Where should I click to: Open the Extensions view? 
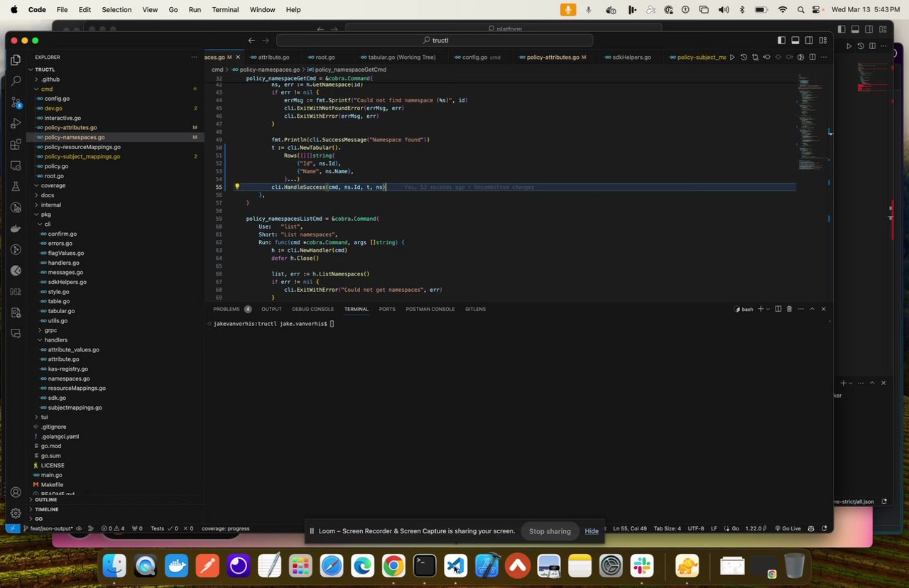[16, 145]
